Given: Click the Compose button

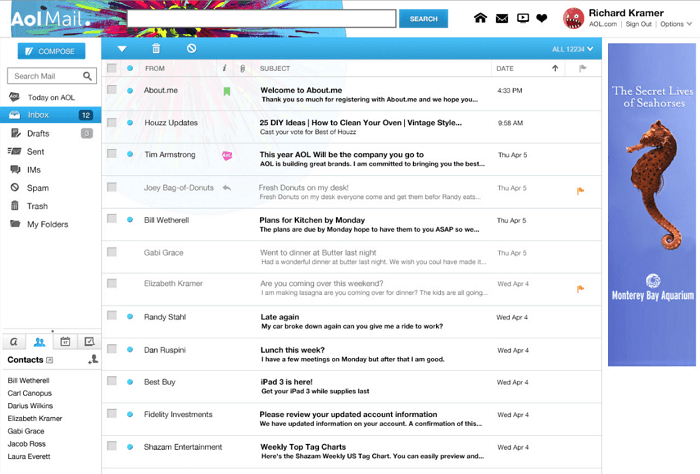Looking at the screenshot, I should tap(51, 51).
